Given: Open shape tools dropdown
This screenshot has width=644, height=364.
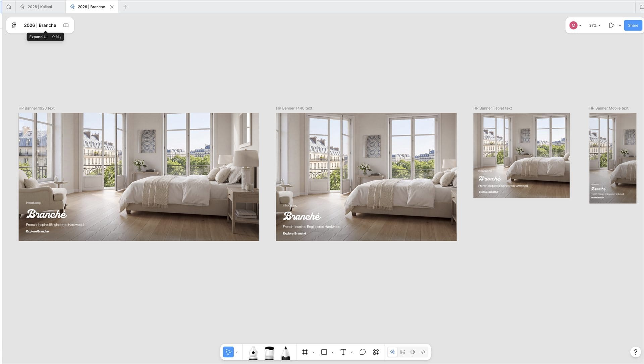Looking at the screenshot, I should [332, 352].
